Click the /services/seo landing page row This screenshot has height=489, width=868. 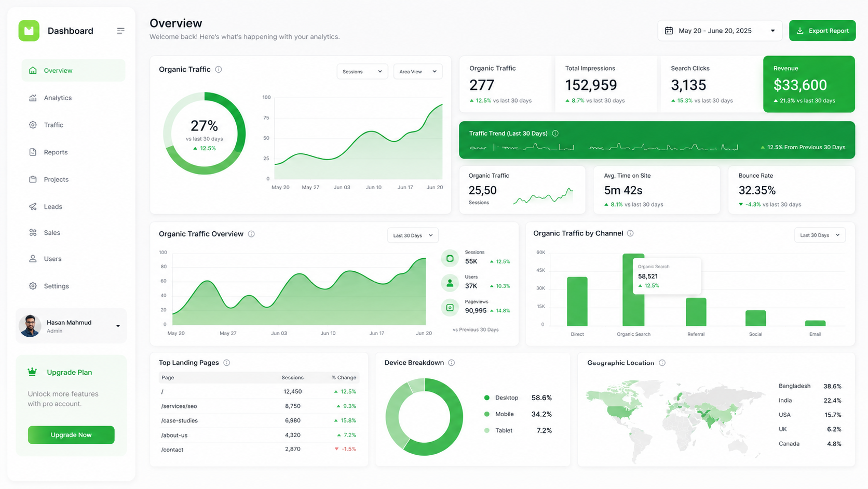tap(259, 406)
